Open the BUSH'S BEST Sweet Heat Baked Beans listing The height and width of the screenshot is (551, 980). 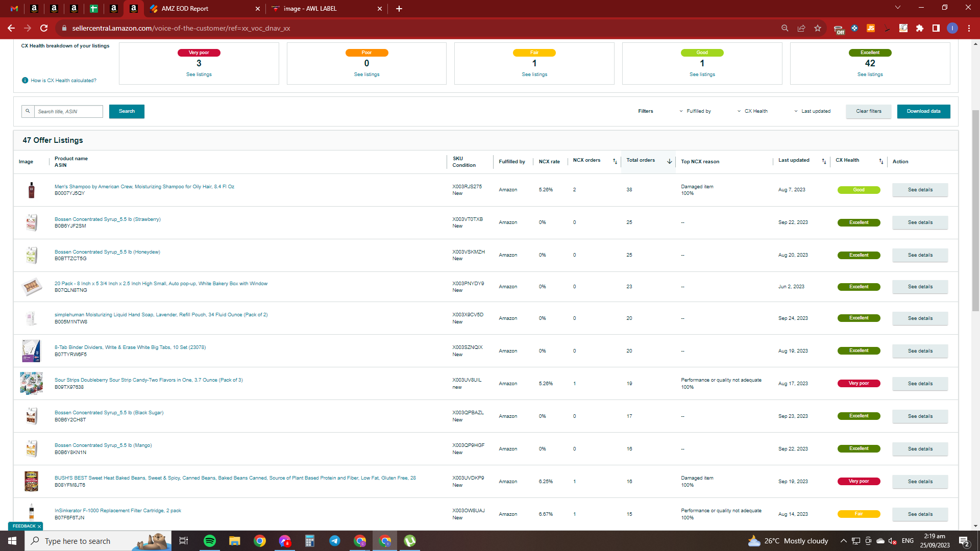point(235,478)
